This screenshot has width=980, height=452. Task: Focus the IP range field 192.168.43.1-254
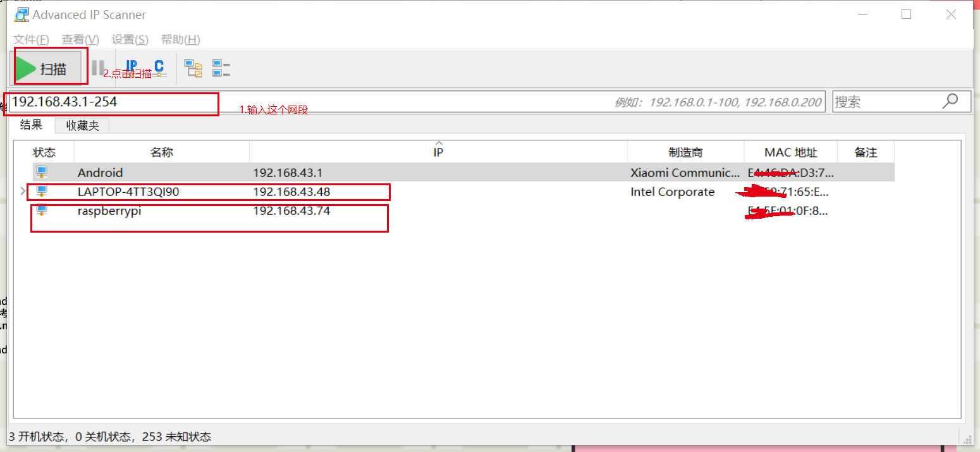[x=417, y=102]
